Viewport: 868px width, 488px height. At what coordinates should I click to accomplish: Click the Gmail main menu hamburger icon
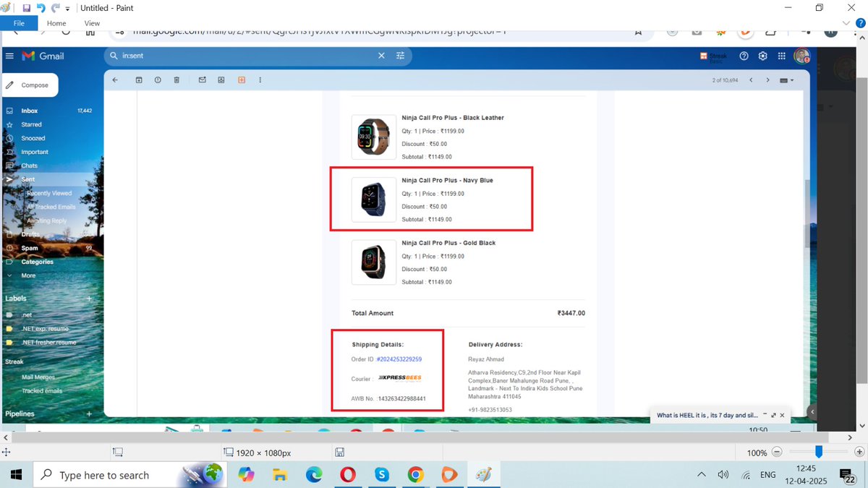(x=9, y=56)
